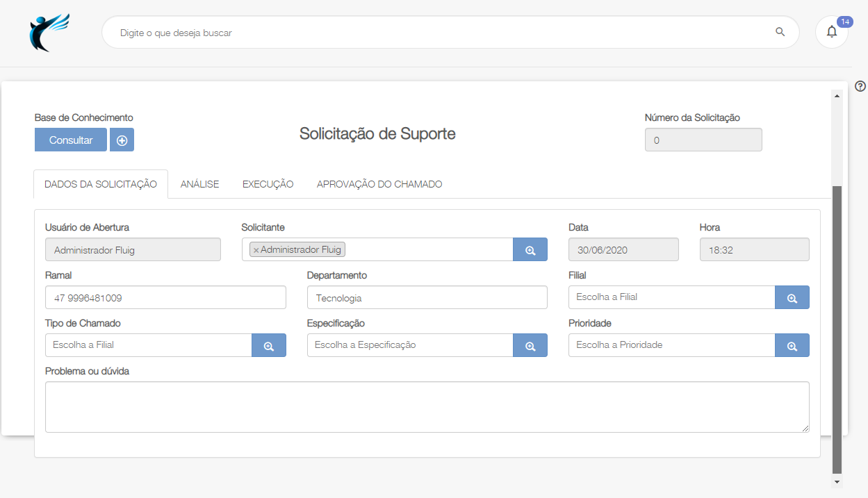The height and width of the screenshot is (498, 868).
Task: Switch to the EXECUÇÃO tab
Action: [268, 184]
